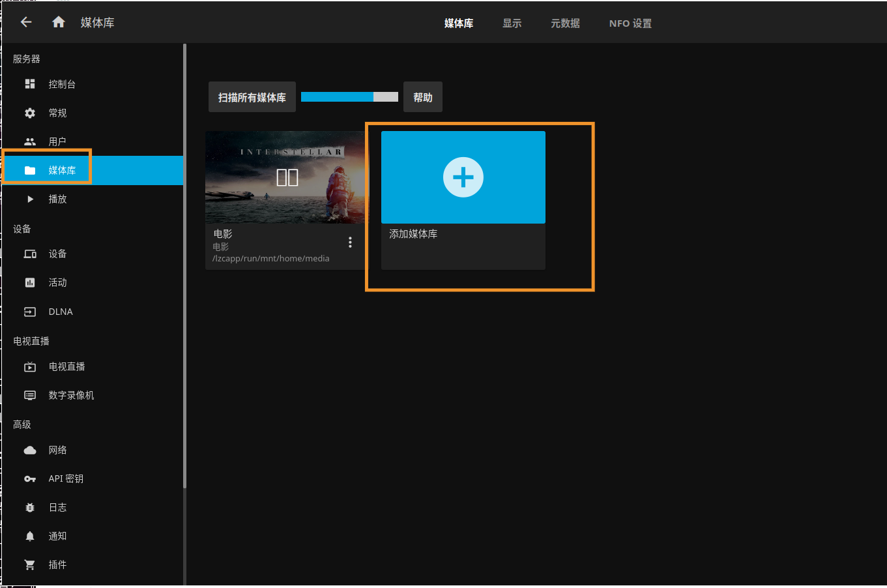Screen dimensions: 887x588
Task: Click the 帮助 button
Action: coord(423,97)
